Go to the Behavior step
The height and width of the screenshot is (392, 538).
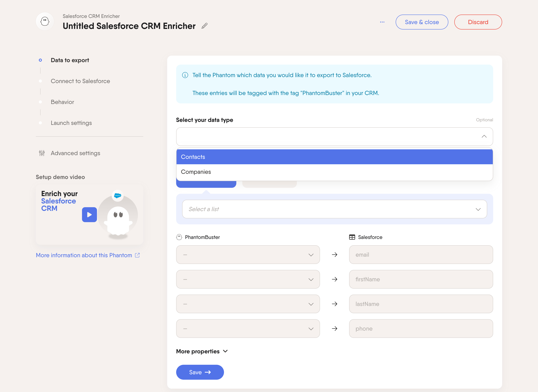(62, 102)
